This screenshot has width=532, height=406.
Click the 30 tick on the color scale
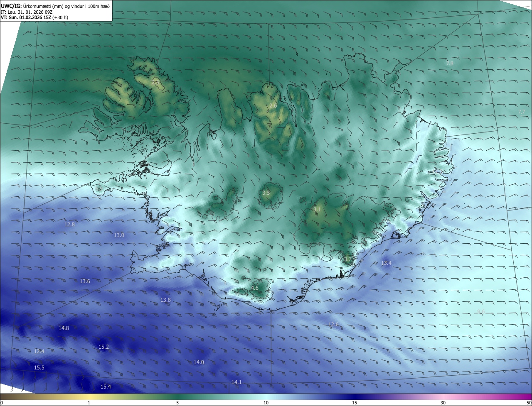443,403
